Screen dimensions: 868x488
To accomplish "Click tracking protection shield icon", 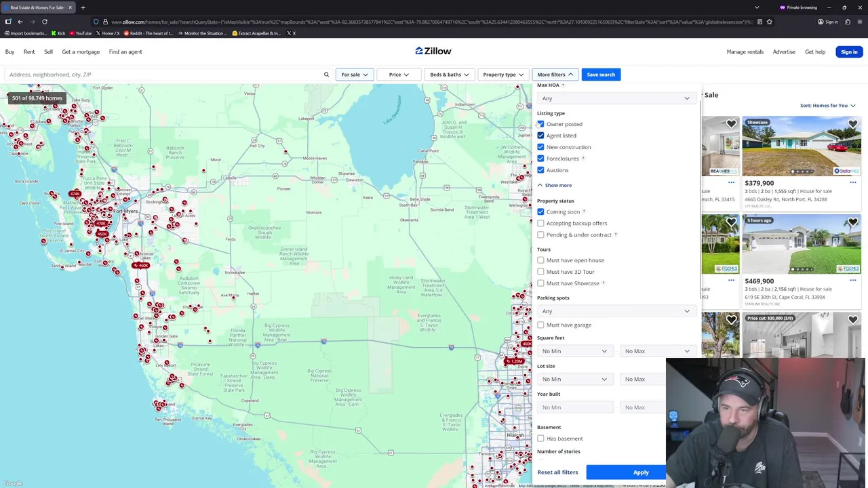I will point(96,22).
